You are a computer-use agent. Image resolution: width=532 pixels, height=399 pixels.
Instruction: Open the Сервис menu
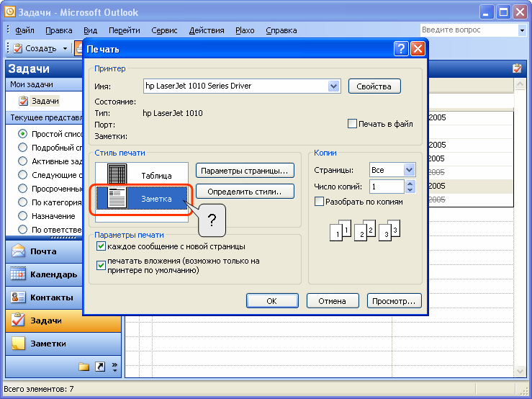click(x=164, y=30)
